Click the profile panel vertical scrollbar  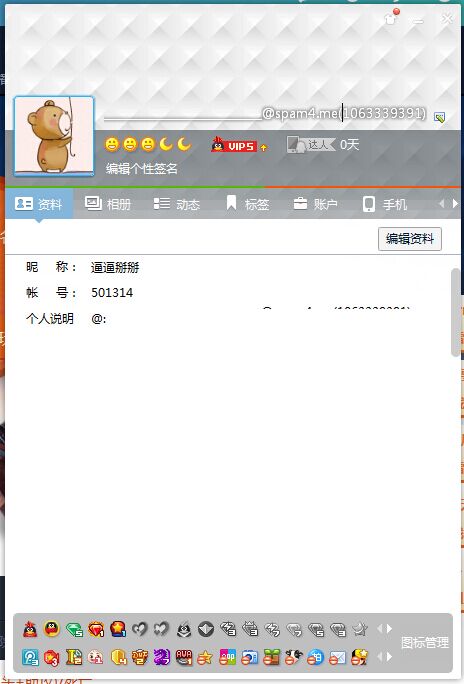pos(455,312)
